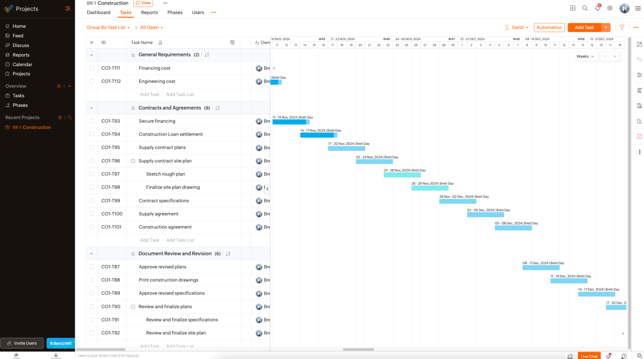Click Add Task button
The width and height of the screenshot is (644, 359).
pos(584,27)
